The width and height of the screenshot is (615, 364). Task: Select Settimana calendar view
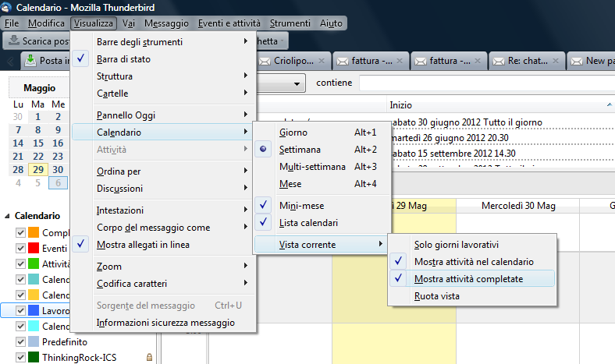(x=322, y=150)
